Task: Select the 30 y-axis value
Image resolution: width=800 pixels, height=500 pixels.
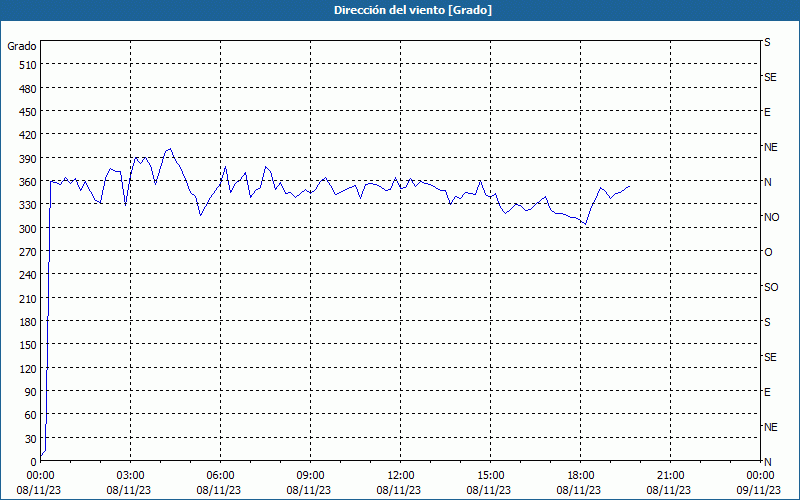Action: (x=31, y=439)
